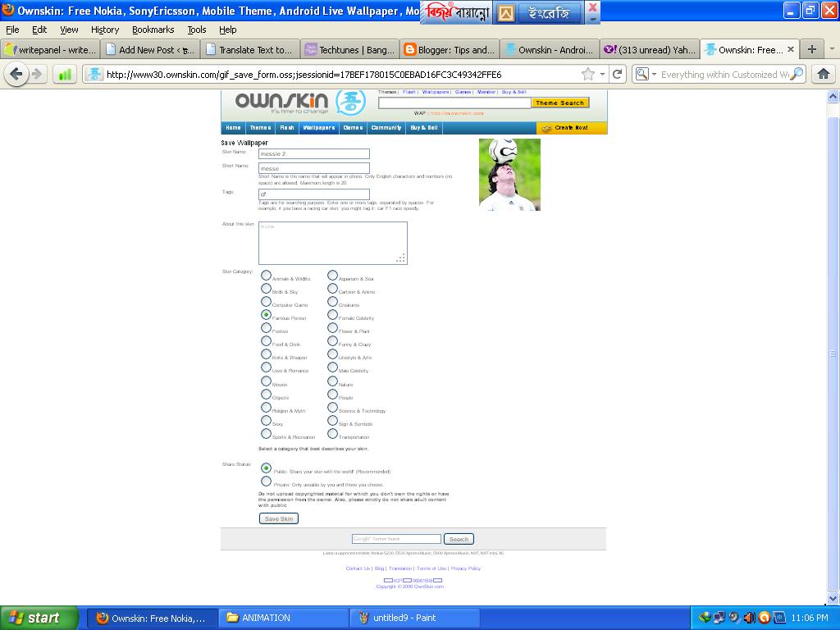This screenshot has height=630, width=840.
Task: Open Community in site navigation bar
Action: [386, 127]
